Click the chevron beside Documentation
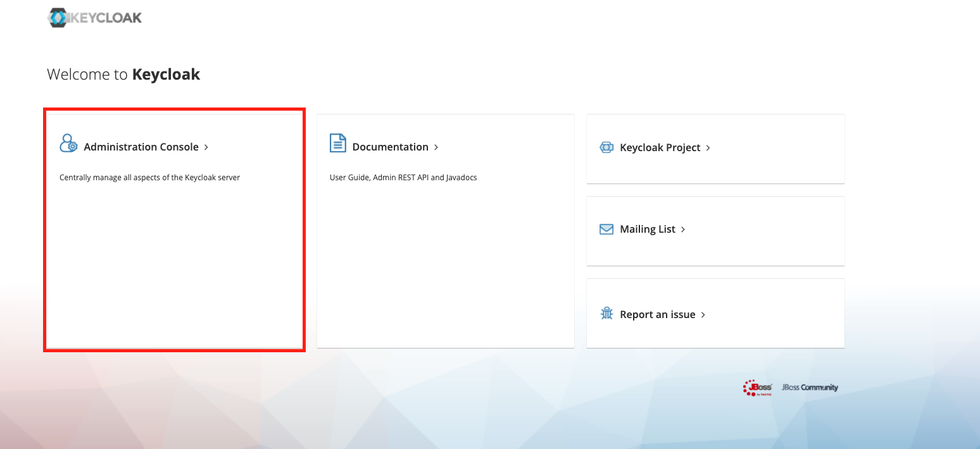The width and height of the screenshot is (980, 449). click(436, 147)
